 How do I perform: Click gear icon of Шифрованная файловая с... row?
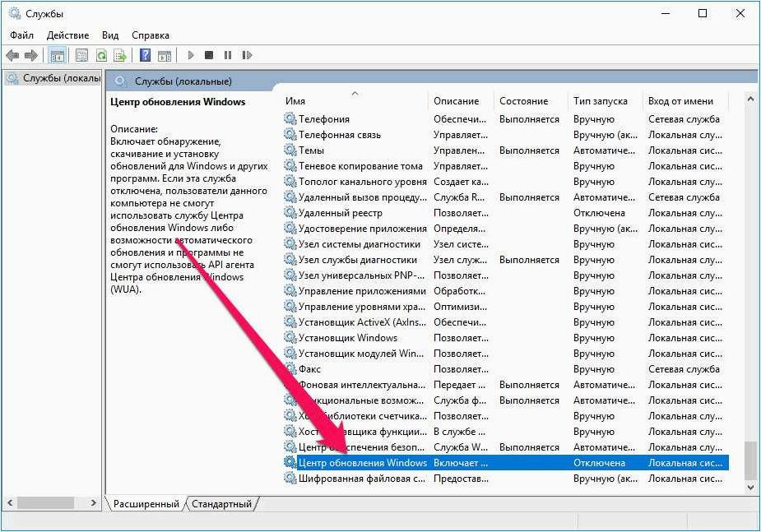[290, 479]
